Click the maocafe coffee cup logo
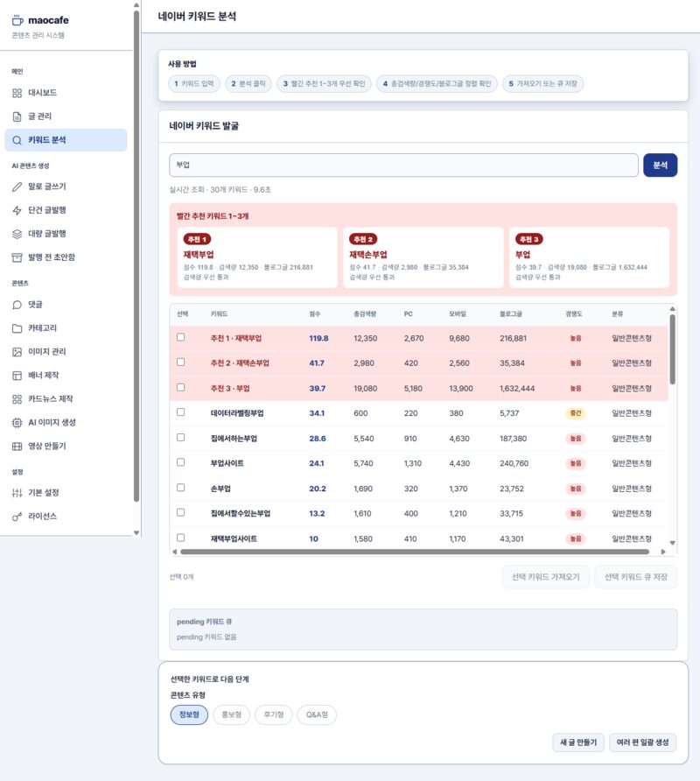Image resolution: width=700 pixels, height=781 pixels. click(17, 20)
